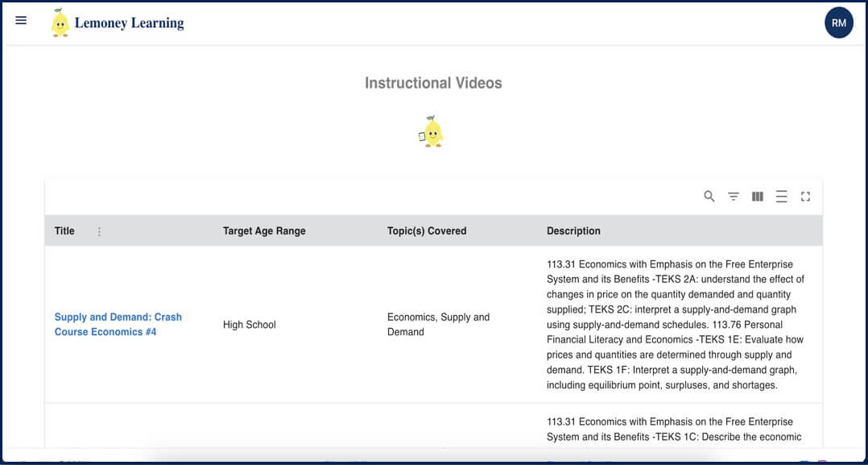Image resolution: width=868 pixels, height=465 pixels.
Task: Open the table search icon
Action: pos(709,197)
